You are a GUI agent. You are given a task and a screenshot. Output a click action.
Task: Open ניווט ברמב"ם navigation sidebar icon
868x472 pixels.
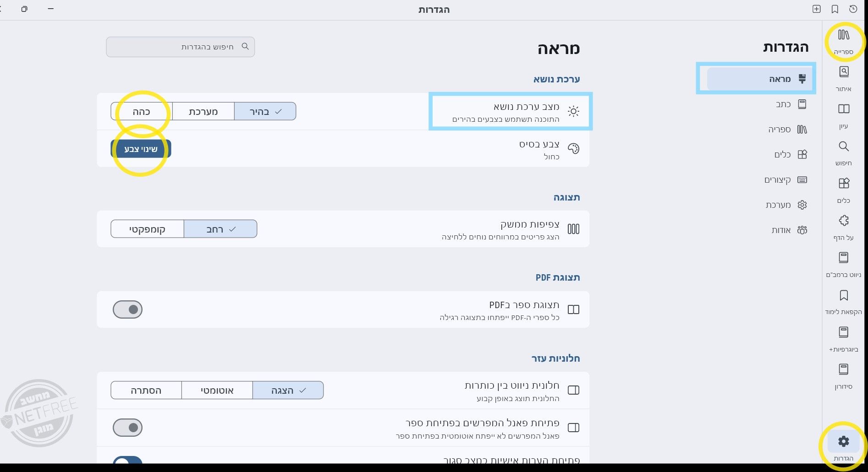click(x=843, y=265)
